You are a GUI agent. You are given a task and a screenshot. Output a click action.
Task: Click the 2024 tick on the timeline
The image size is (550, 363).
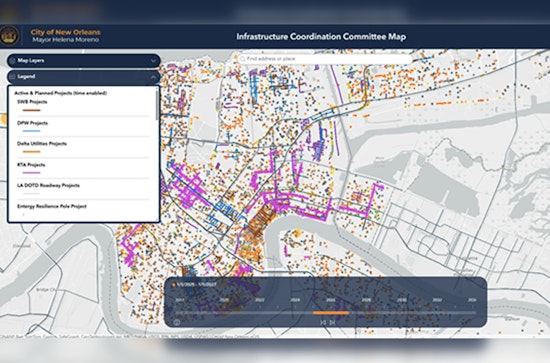pos(295,300)
